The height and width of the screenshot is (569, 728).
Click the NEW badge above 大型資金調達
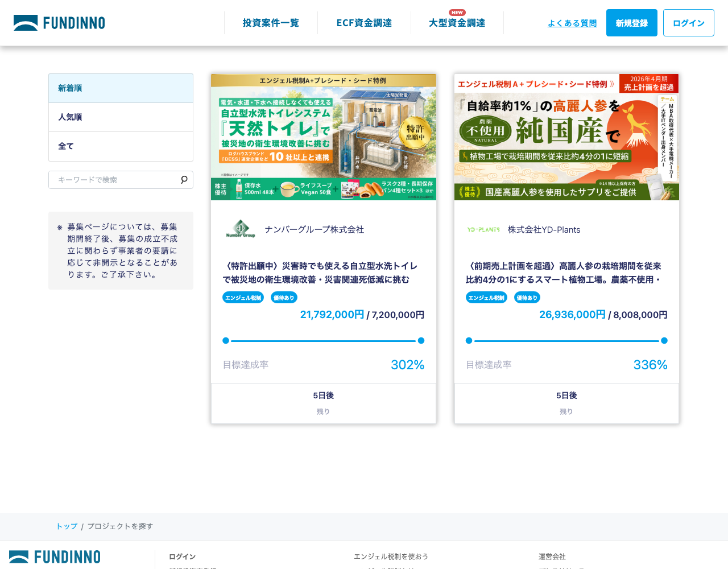[457, 13]
